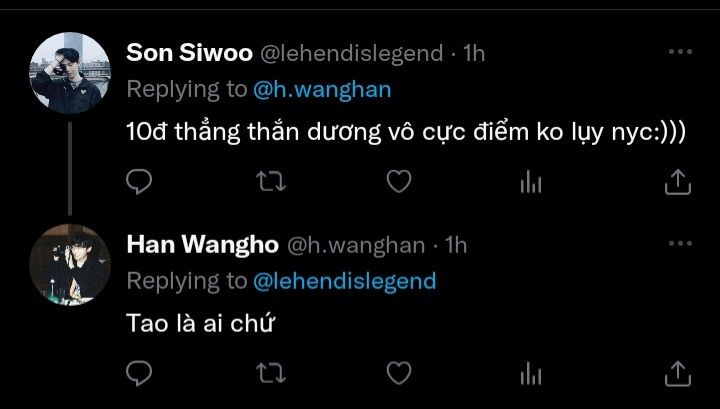The image size is (720, 409).
Task: Retweet Son Siwoo's tweet
Action: (x=271, y=181)
